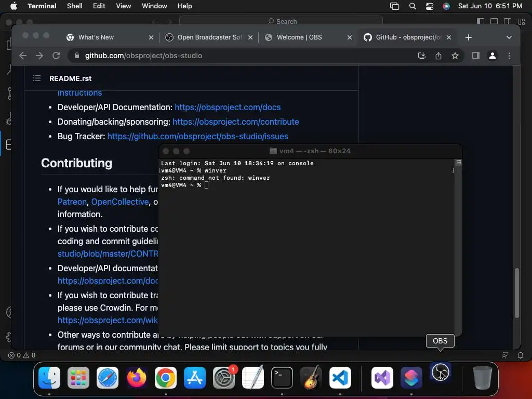532x399 pixels.
Task: Open Launchpad in the dock
Action: [x=78, y=378]
